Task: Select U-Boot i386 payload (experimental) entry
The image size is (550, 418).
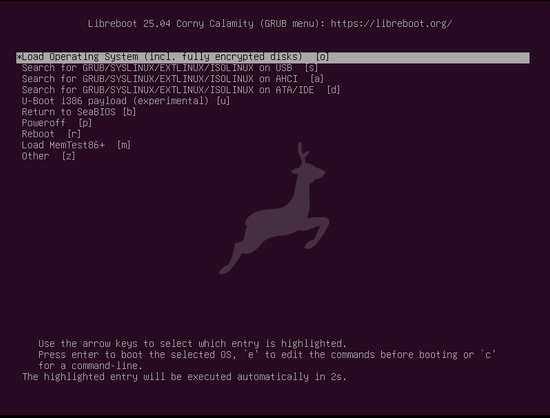Action: coord(126,101)
